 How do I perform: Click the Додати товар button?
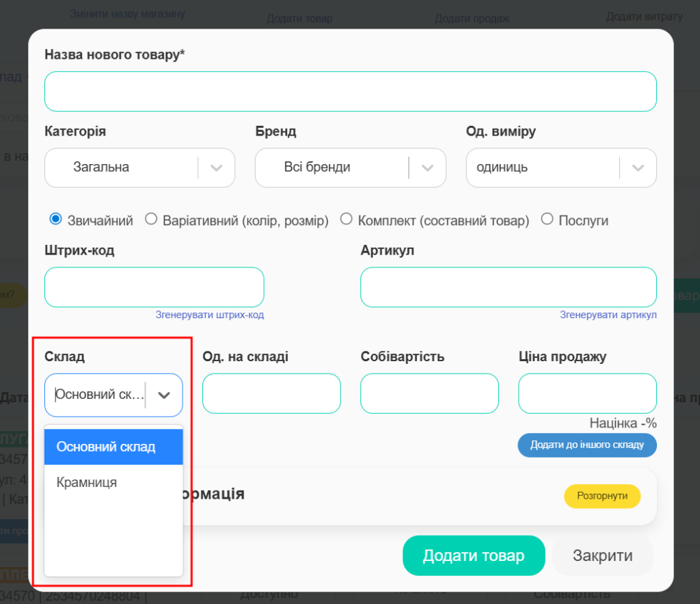[473, 555]
